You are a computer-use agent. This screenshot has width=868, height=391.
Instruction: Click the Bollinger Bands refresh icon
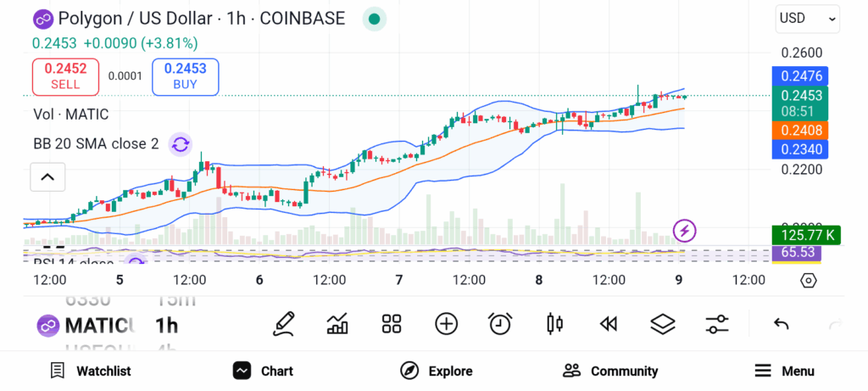[x=180, y=144]
